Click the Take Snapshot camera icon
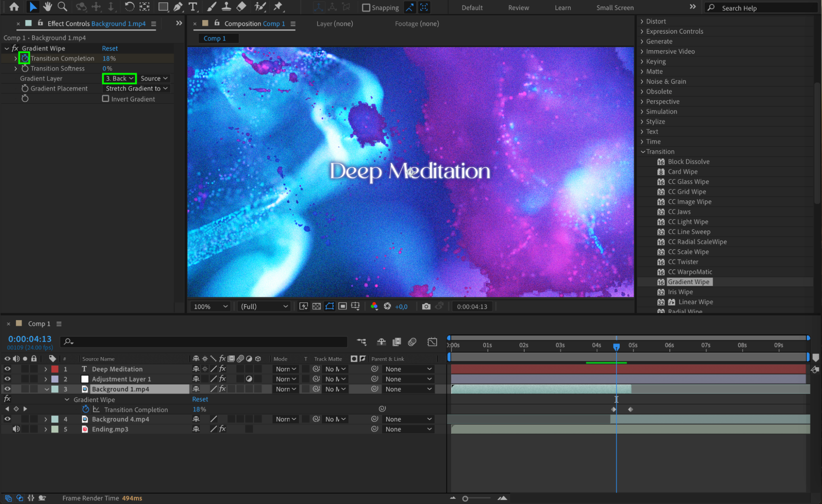The image size is (822, 504). pos(426,306)
